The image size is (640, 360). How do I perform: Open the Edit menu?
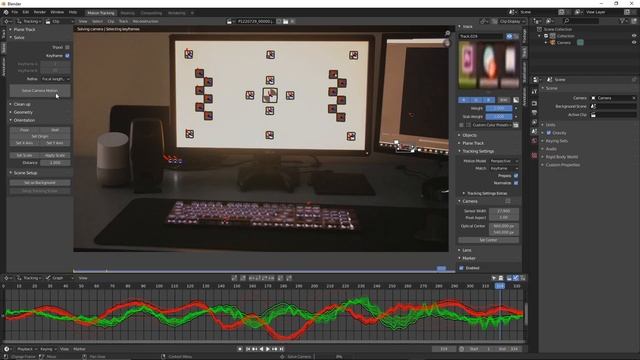[x=26, y=13]
